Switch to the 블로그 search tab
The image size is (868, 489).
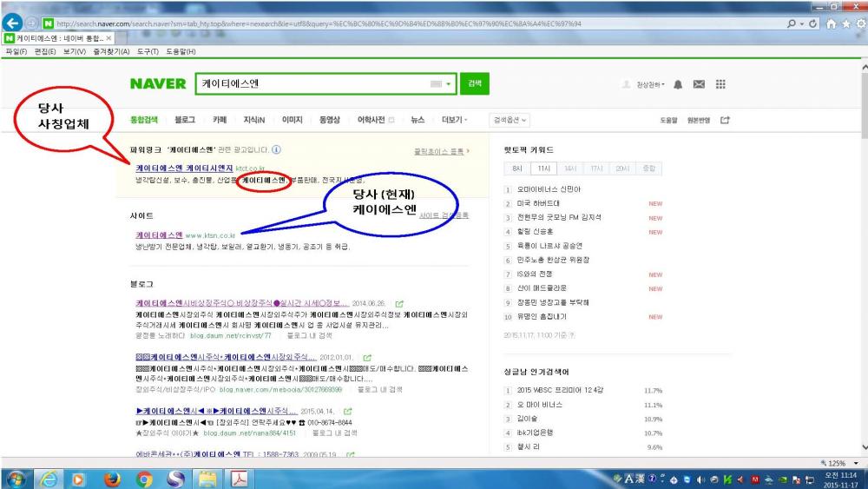click(185, 120)
